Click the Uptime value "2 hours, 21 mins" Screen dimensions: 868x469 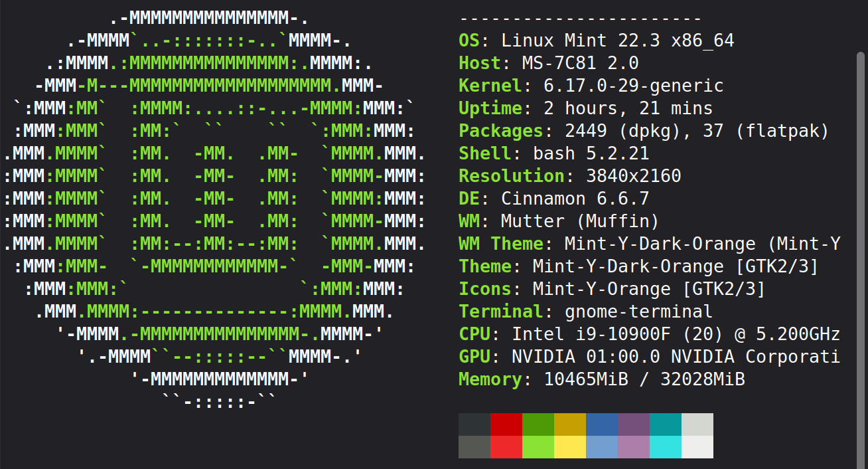[628, 109]
